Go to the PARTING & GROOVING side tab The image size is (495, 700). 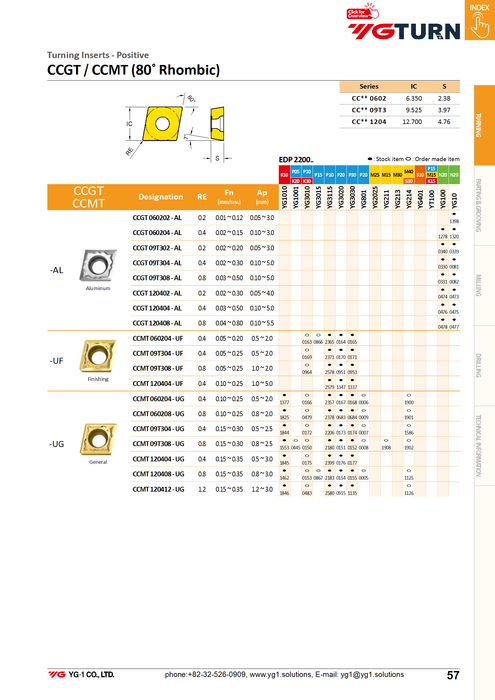(485, 205)
